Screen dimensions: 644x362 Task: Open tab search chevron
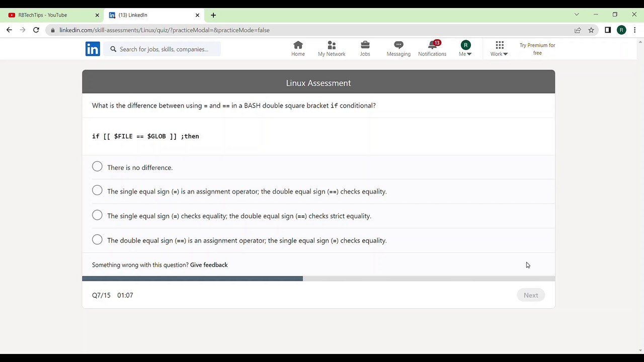tap(577, 15)
